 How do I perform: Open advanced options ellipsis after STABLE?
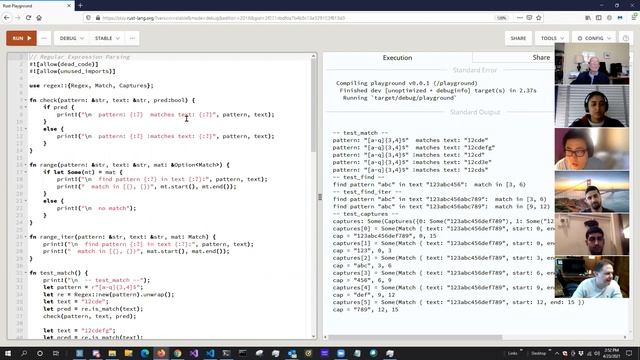coord(132,38)
